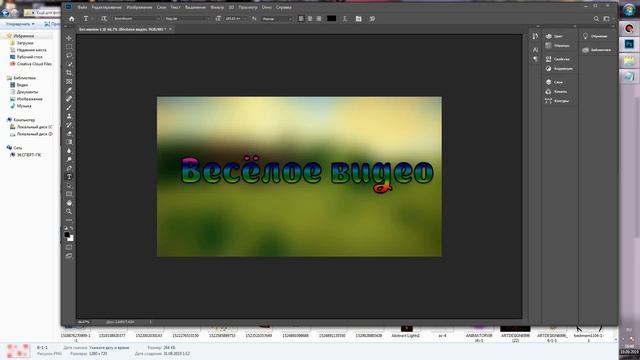Image resolution: width=640 pixels, height=360 pixels.
Task: Select the Horizontal Type tool
Action: [x=69, y=177]
